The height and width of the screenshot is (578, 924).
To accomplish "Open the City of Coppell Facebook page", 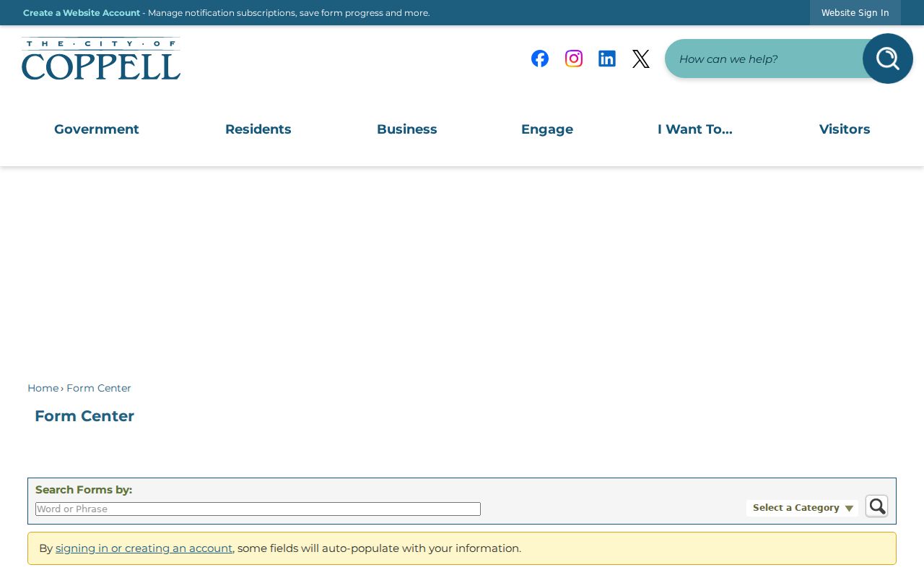I will pos(540,59).
